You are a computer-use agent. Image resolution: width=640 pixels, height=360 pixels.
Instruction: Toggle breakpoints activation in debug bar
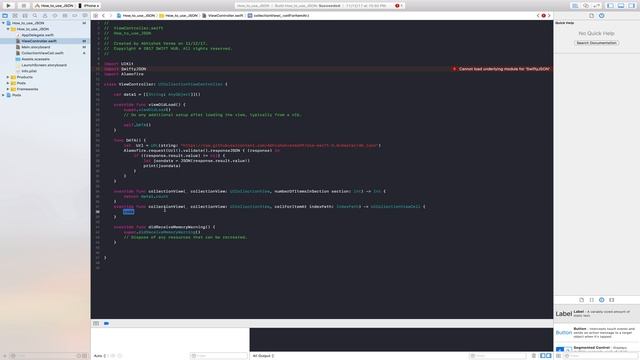[x=106, y=323]
